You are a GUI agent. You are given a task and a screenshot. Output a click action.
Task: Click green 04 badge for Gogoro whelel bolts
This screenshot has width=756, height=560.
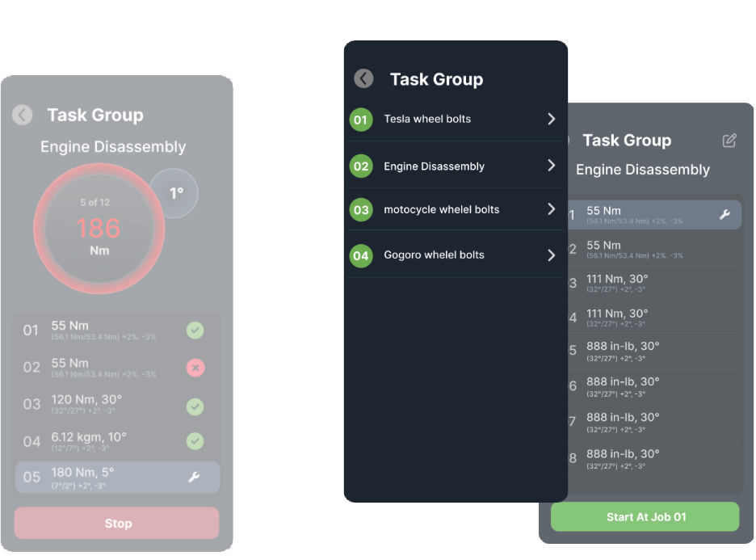361,255
